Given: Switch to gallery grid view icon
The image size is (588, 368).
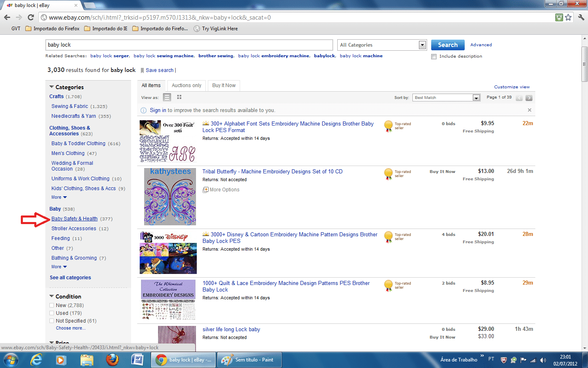Looking at the screenshot, I should click(179, 97).
